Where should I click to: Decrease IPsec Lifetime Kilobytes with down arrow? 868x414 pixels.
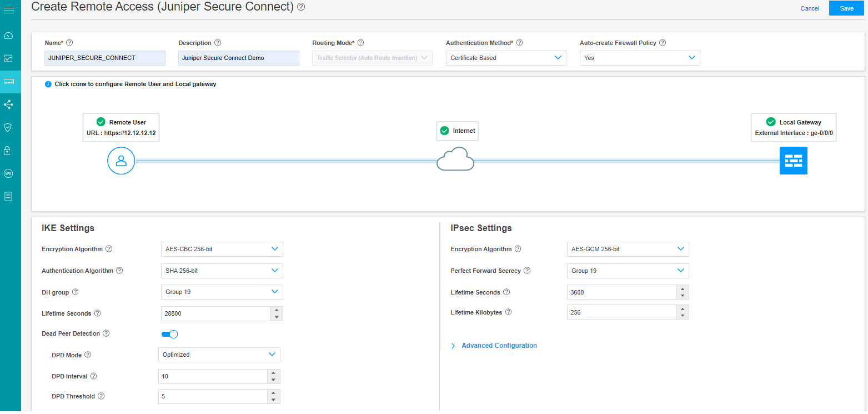(682, 316)
